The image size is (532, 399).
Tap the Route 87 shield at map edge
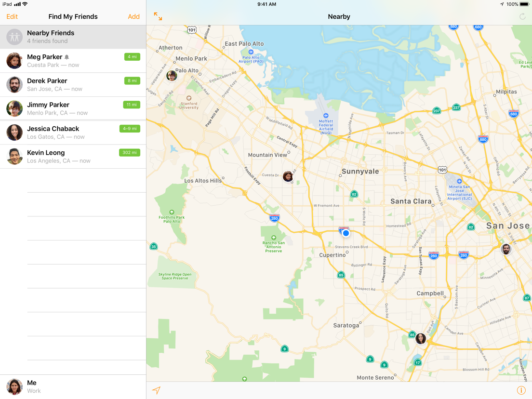coord(527,298)
